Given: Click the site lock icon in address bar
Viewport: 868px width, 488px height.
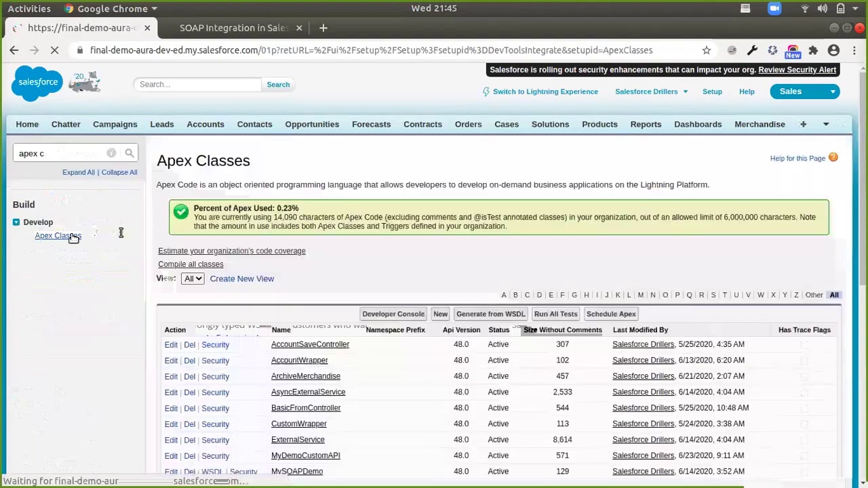Looking at the screenshot, I should point(81,50).
